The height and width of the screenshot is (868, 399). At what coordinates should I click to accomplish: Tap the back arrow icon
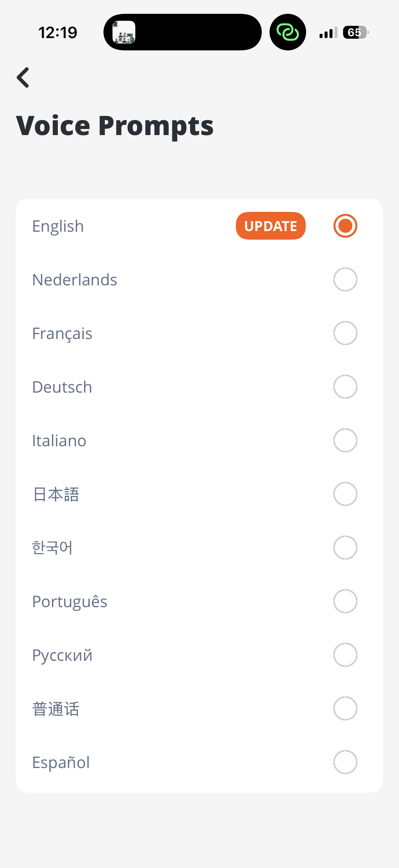pyautogui.click(x=23, y=77)
